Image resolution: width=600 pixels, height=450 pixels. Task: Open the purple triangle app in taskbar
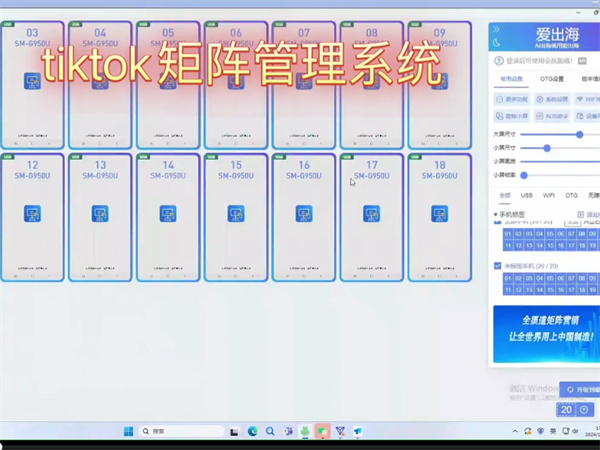[x=340, y=431]
